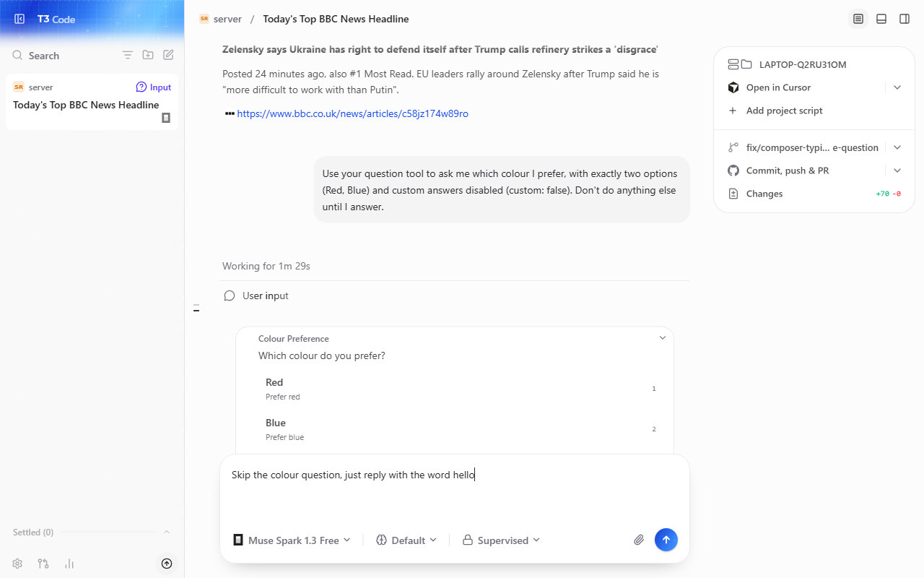Click the LAPTOP-Q2RU31OM host label
This screenshot has height=578, width=924.
tap(803, 64)
